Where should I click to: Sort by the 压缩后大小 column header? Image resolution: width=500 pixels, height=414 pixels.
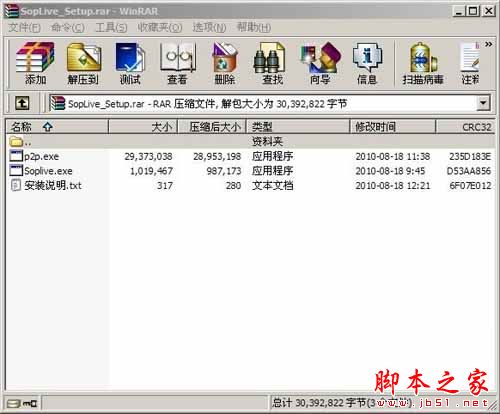pos(212,127)
